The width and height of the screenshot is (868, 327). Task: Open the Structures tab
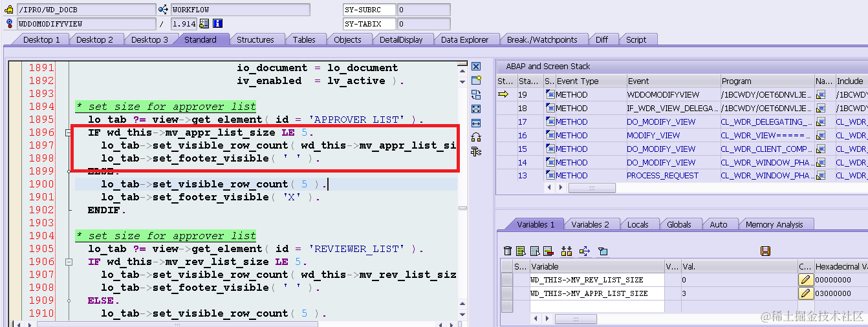[x=255, y=39]
